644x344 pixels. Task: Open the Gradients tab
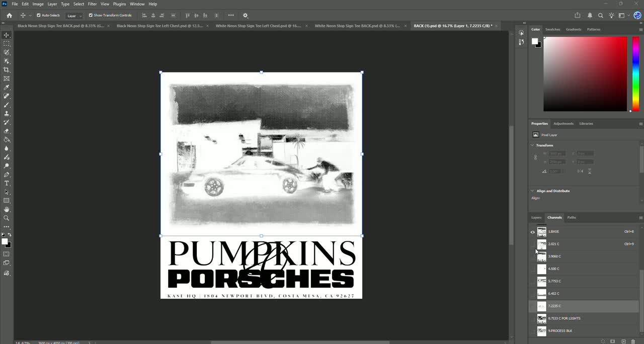574,30
